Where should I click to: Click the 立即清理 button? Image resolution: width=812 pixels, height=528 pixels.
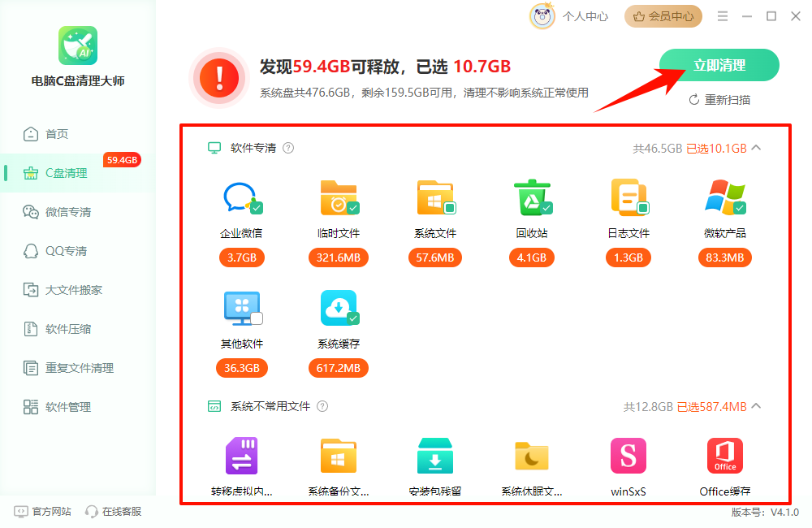point(719,64)
